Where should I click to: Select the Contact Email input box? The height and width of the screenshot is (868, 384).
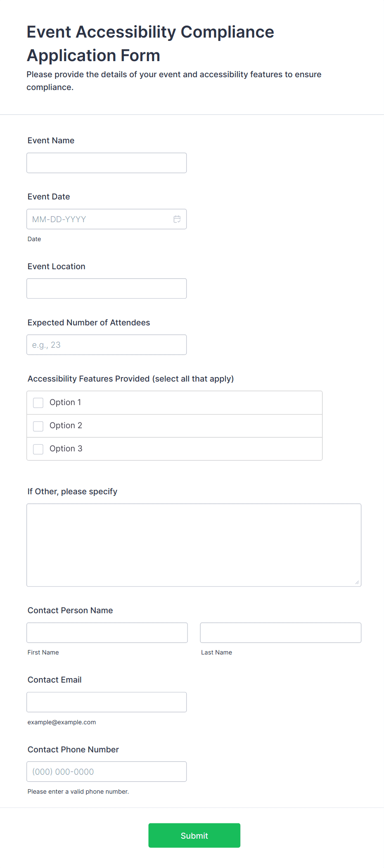(x=107, y=702)
